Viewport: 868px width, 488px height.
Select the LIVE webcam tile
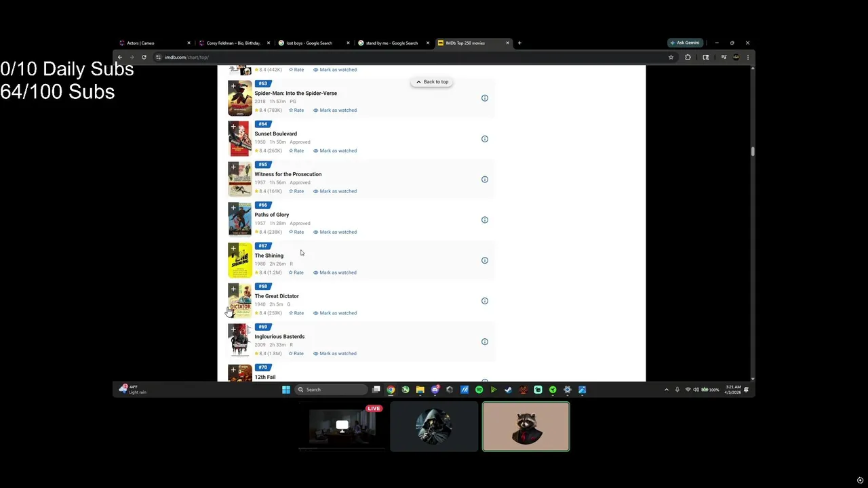[342, 426]
